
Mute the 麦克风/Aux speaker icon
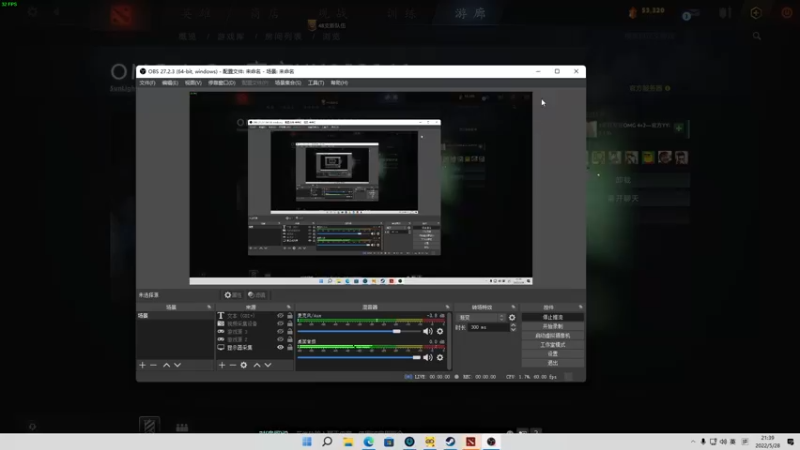(x=428, y=331)
